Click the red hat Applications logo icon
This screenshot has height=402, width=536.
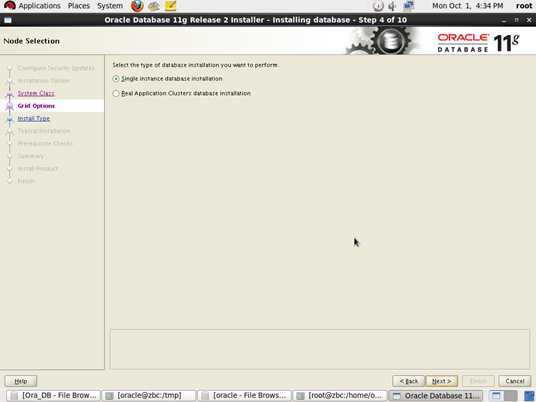point(10,5)
